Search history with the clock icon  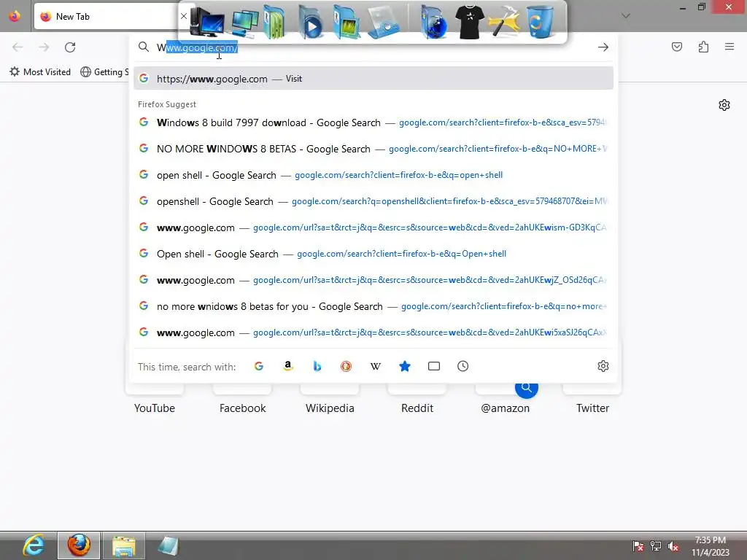click(x=462, y=366)
